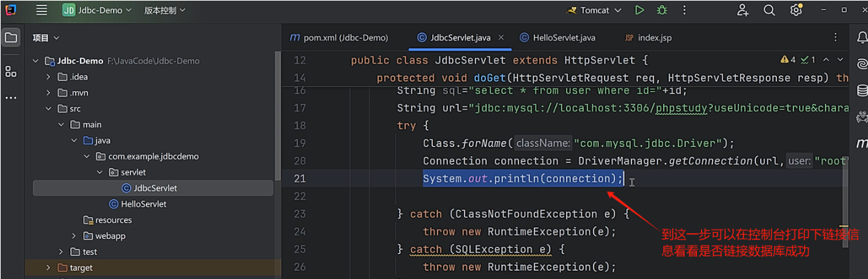Click the IntelliJ IDEA logo icon
This screenshot has height=279, width=868.
11,11
